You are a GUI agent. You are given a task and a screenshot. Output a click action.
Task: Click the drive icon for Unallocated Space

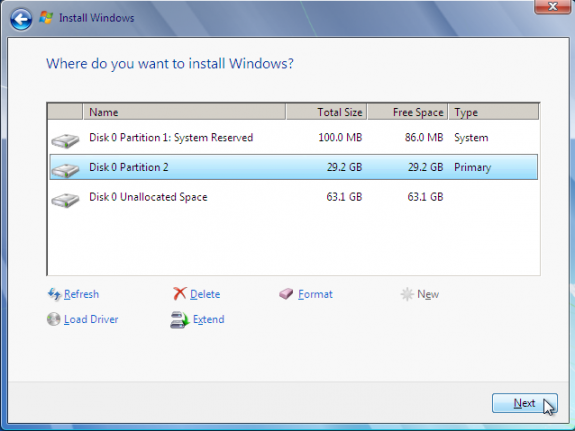[65, 200]
